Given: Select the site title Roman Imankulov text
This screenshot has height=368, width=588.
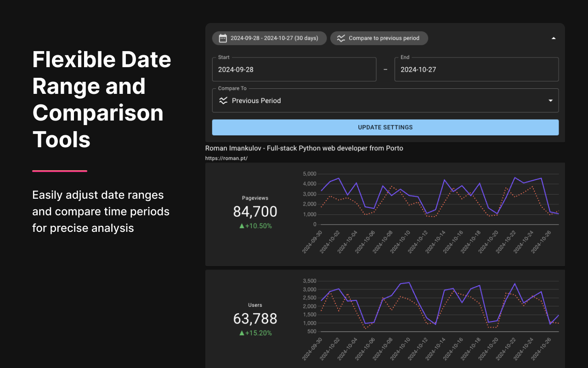Looking at the screenshot, I should (x=304, y=148).
